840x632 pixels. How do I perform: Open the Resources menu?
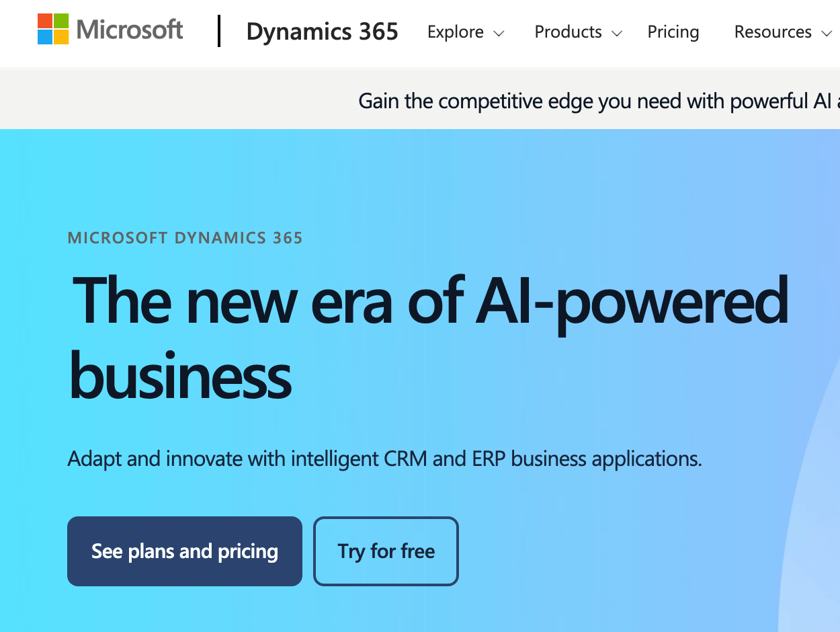[773, 32]
